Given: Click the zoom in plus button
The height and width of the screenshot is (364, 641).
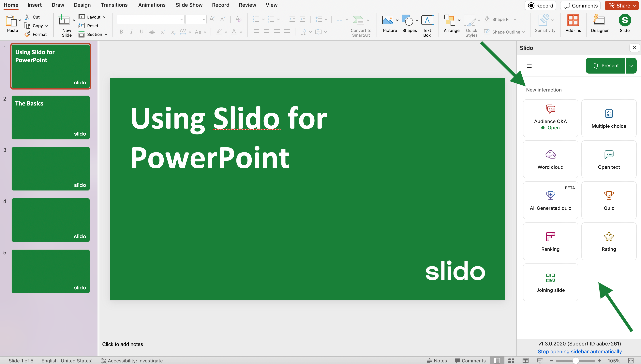Looking at the screenshot, I should [x=599, y=360].
